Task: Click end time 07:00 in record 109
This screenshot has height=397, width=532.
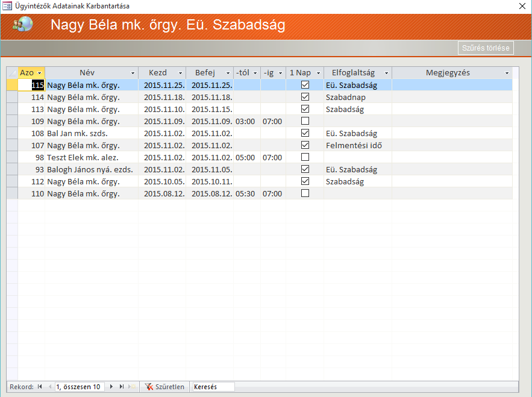Action: tap(273, 121)
